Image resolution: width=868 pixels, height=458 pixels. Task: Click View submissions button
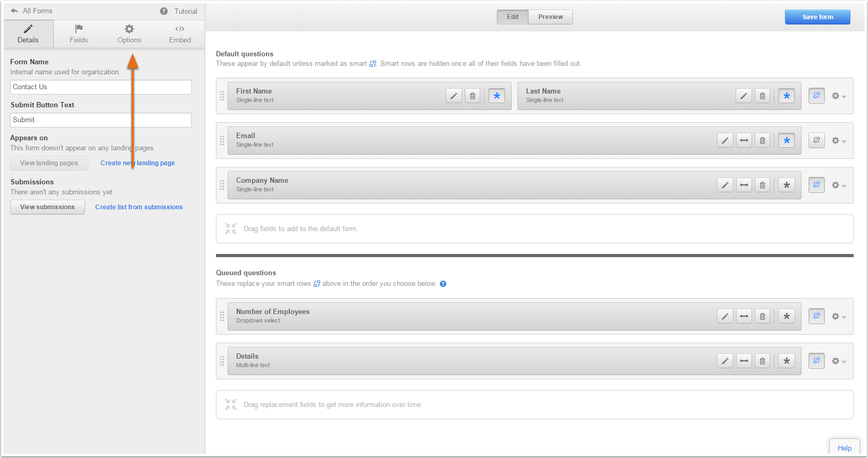(x=47, y=207)
